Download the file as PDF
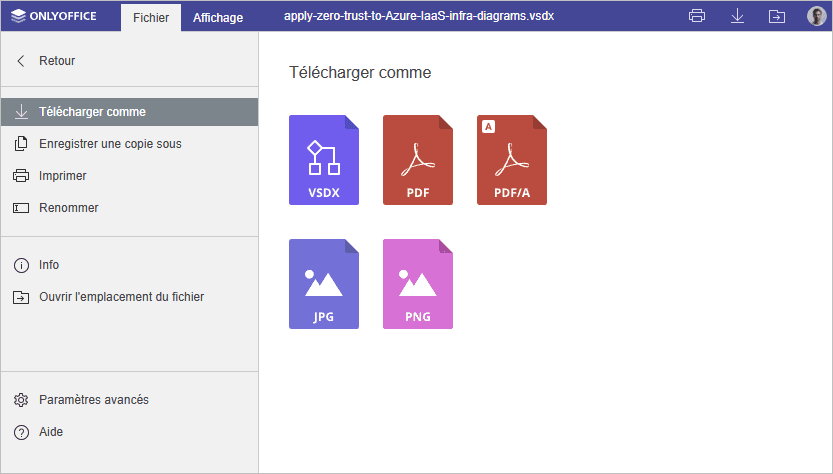Screen dimensions: 833x474 (418, 160)
